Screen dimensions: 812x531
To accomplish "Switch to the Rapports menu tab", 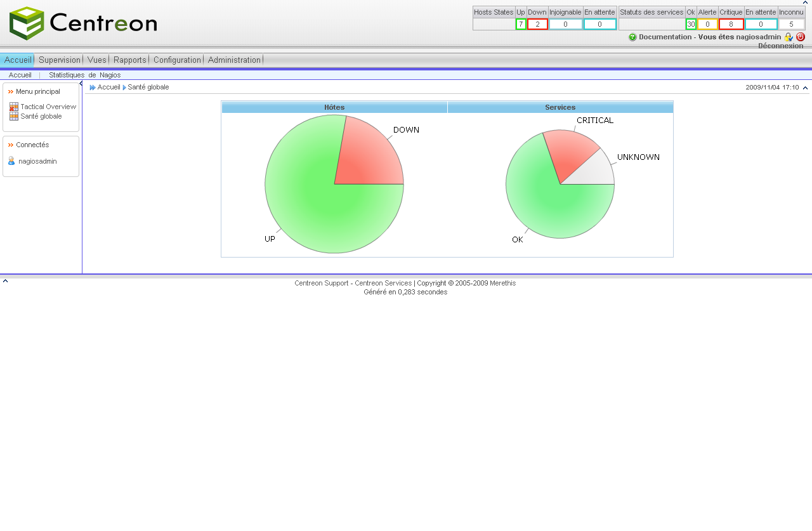I will (x=130, y=60).
